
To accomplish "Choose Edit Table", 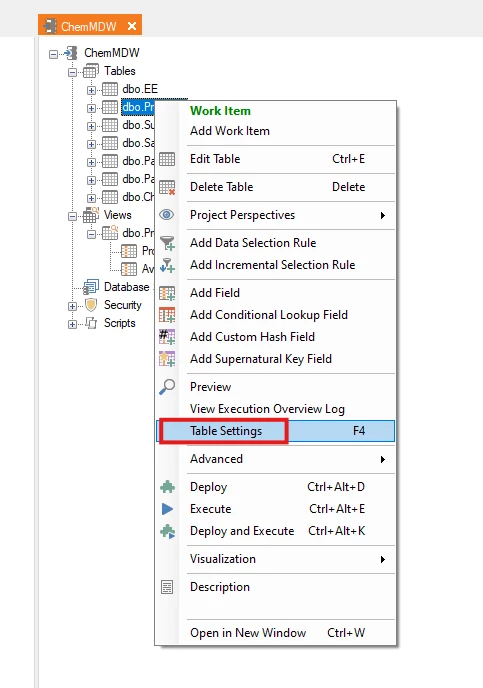I will pos(275,159).
